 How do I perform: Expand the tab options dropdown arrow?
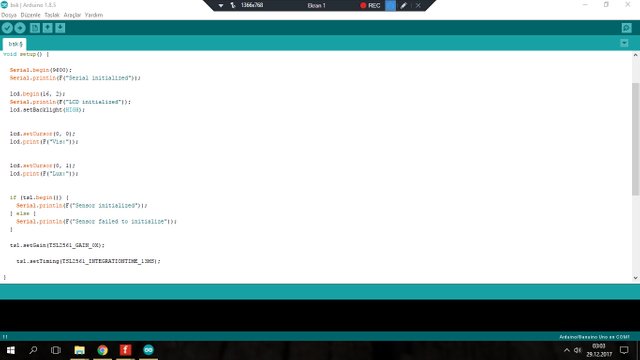coord(624,43)
